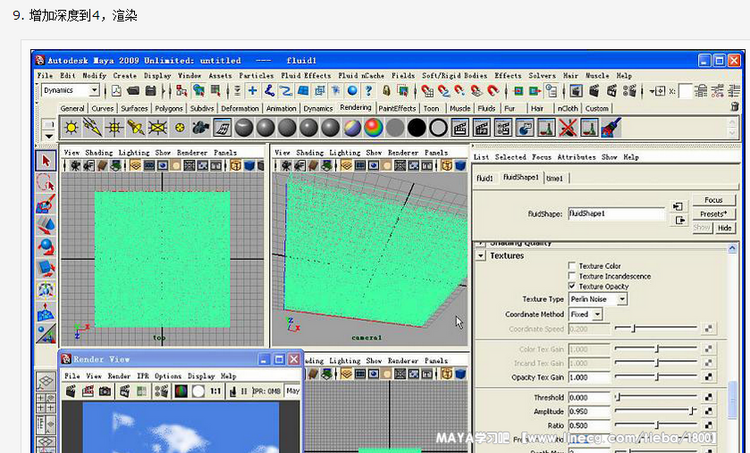Enable the Texture Incandescence checkbox
Screen dimensions: 750x453
(x=572, y=276)
